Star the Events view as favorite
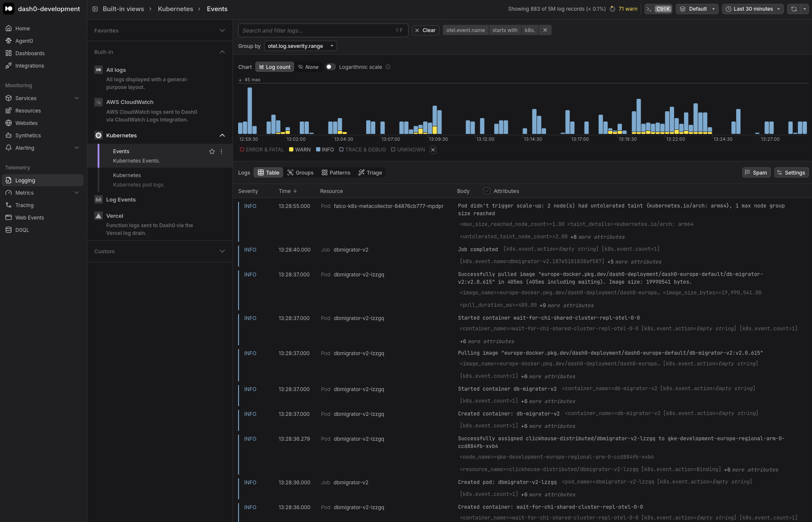812x522 pixels. tap(212, 151)
